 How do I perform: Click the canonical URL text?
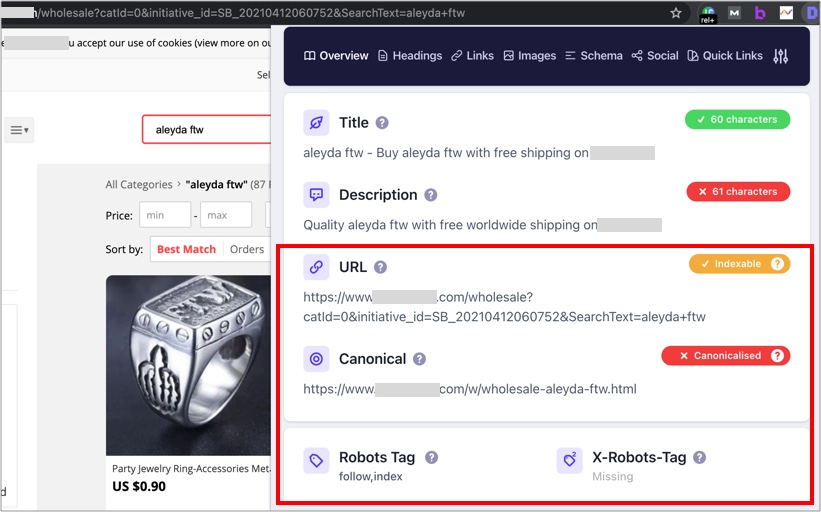470,389
